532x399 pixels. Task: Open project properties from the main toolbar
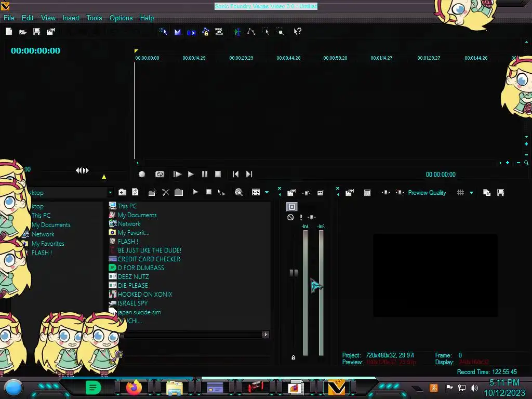[51, 32]
